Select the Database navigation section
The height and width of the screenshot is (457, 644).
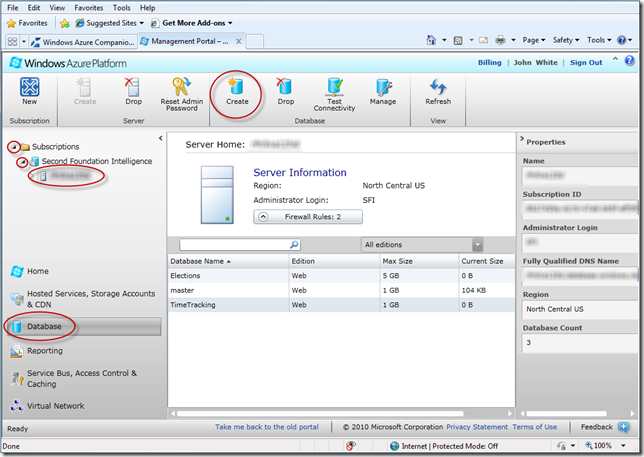click(84, 326)
